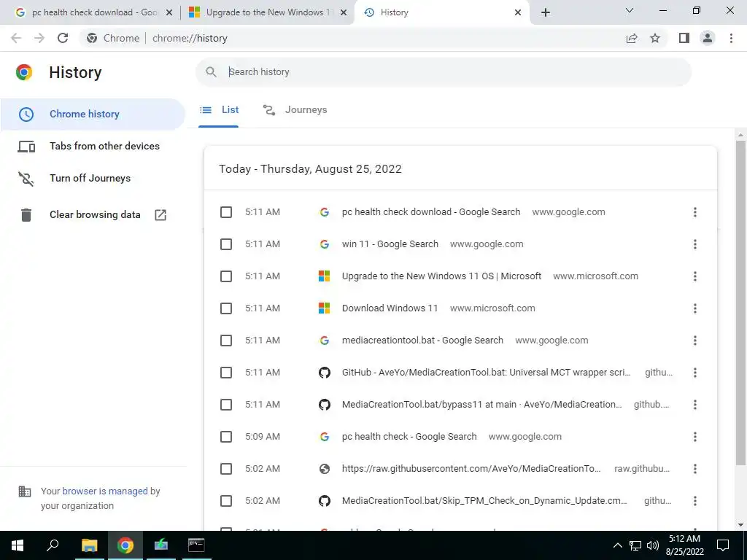Check the 'MediaCreationTool.bat/bypass11' entry box

[226, 405]
